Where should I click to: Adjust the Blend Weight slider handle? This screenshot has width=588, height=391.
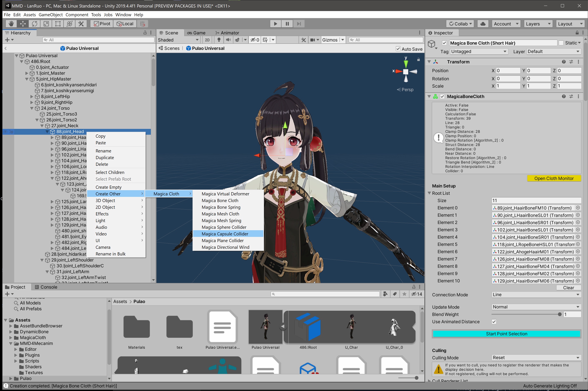coord(560,314)
